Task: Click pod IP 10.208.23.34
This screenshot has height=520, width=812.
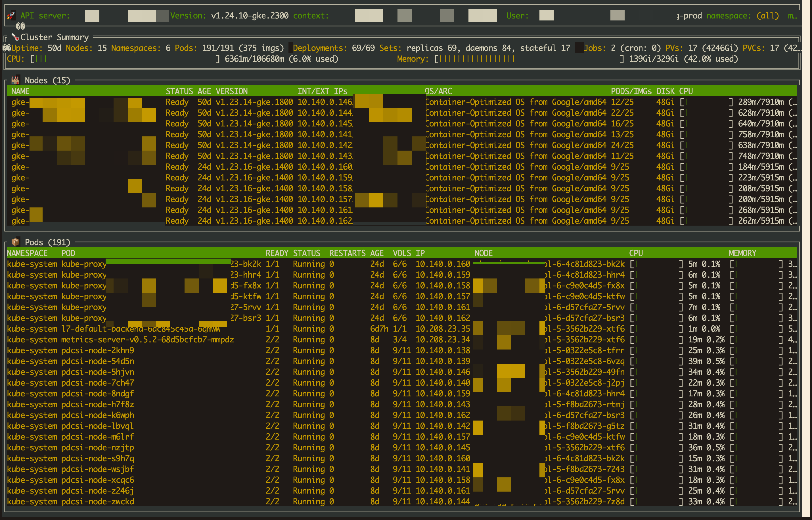Action: coord(443,339)
